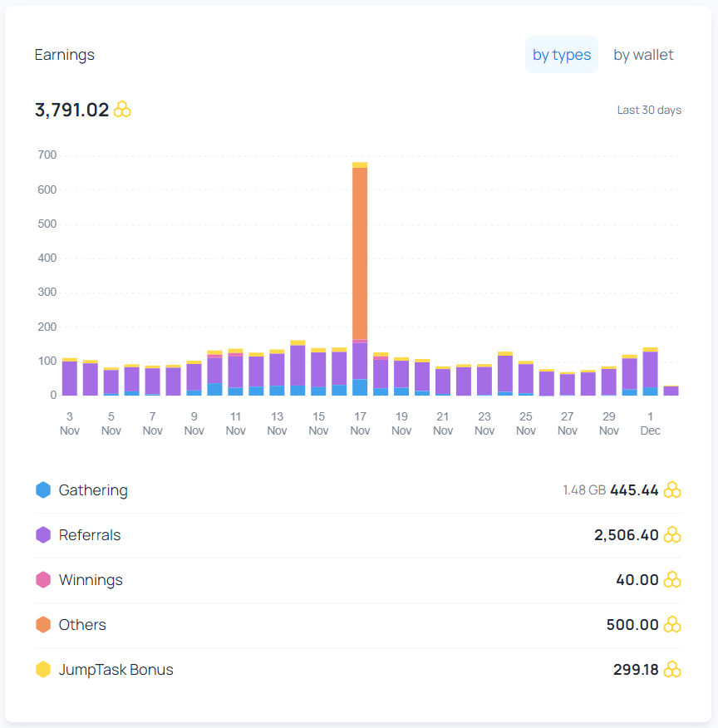Click the 13 Nov axis date label
This screenshot has width=718, height=728.
point(277,424)
